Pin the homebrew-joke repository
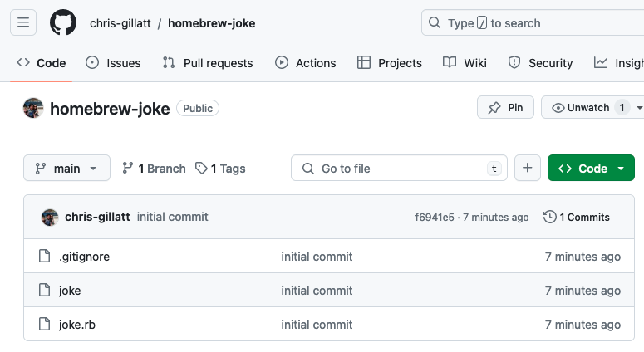Screen dimensions: 644x352 [x=506, y=108]
